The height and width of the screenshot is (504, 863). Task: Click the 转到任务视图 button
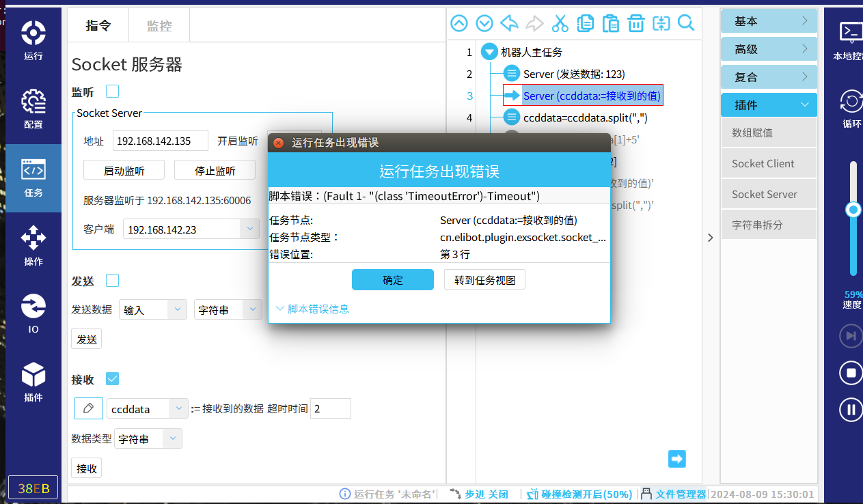(484, 280)
